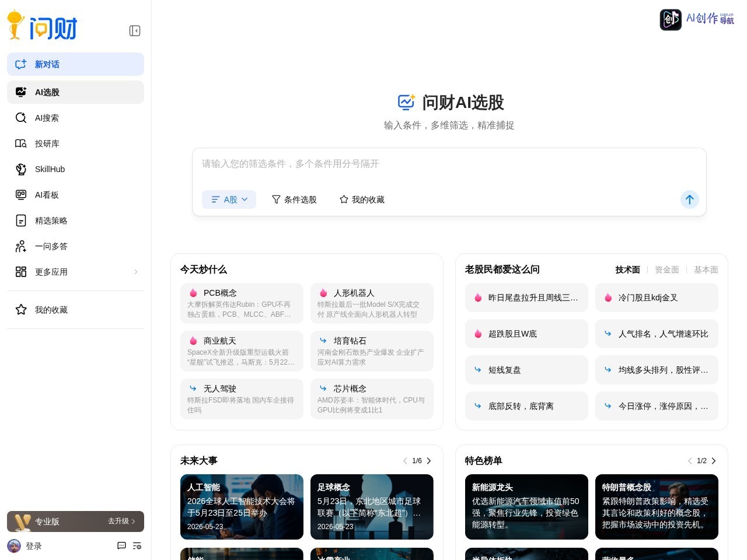Open 精选策略 in the sidebar
The image size is (747, 560).
pyautogui.click(x=75, y=220)
